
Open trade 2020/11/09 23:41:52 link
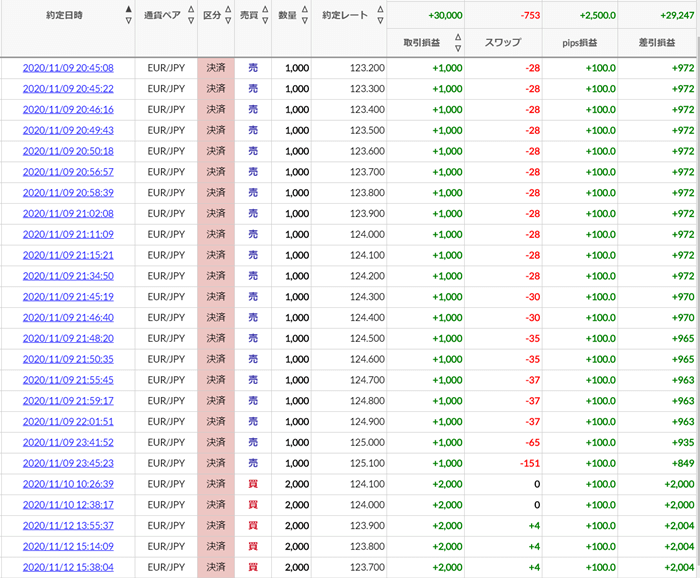click(68, 443)
